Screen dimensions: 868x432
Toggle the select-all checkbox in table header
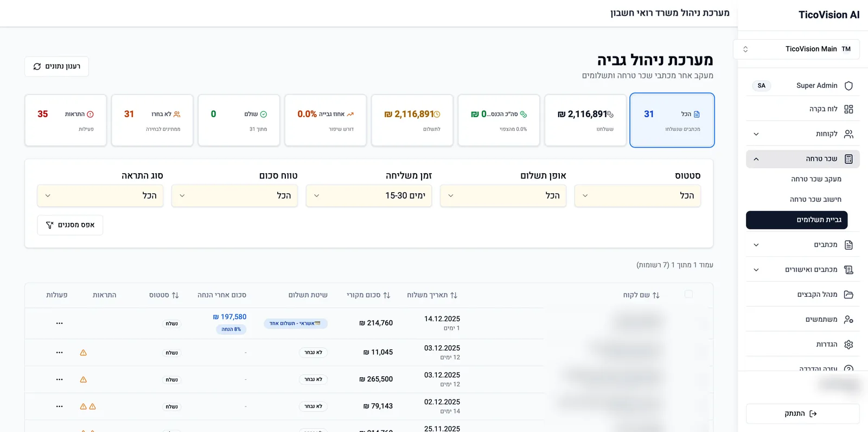[x=688, y=294]
